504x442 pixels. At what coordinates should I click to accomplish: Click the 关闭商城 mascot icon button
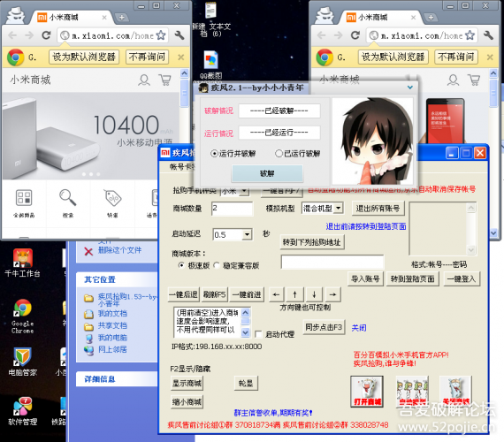click(455, 392)
